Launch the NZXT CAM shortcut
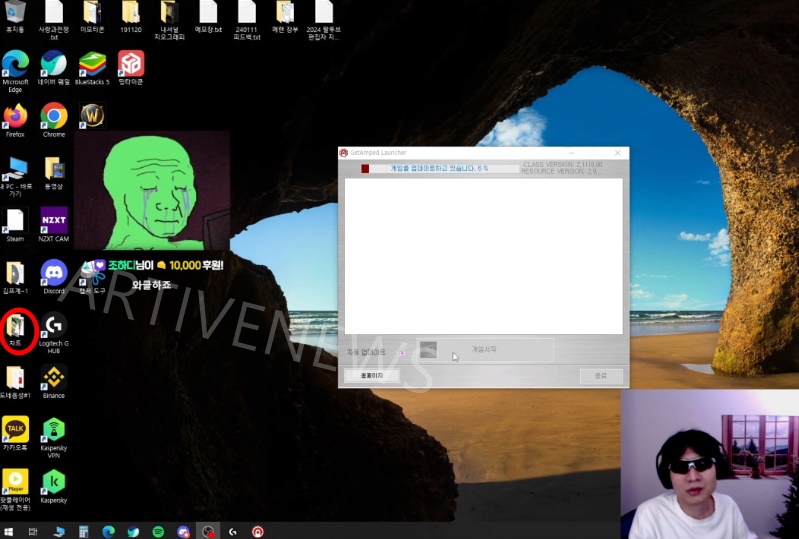The image size is (799, 539). tap(54, 220)
